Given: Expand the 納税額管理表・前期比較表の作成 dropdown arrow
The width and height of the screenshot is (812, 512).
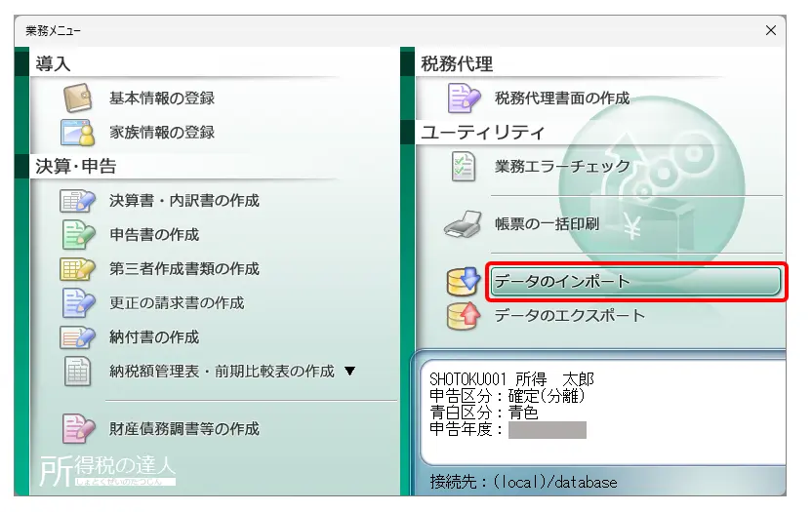Looking at the screenshot, I should (x=350, y=372).
